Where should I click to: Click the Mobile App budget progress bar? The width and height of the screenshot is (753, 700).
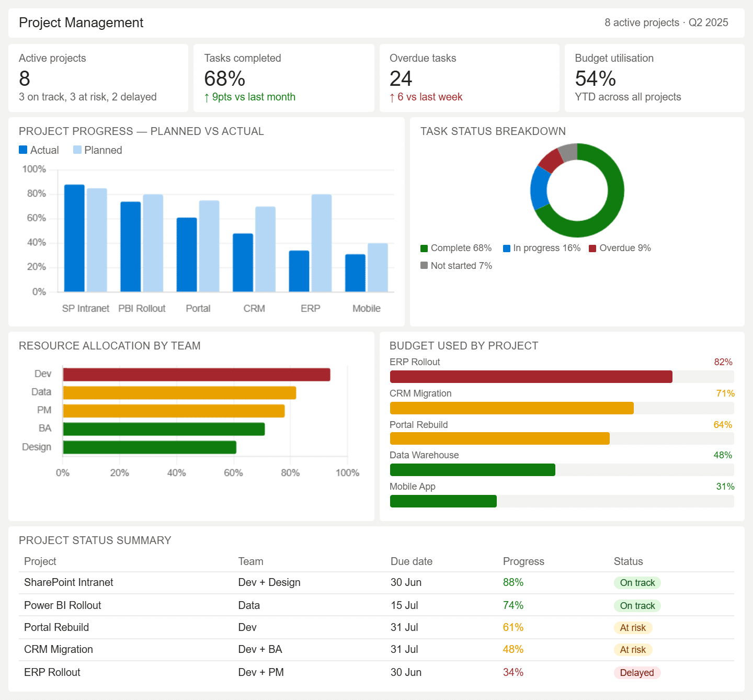click(x=562, y=501)
